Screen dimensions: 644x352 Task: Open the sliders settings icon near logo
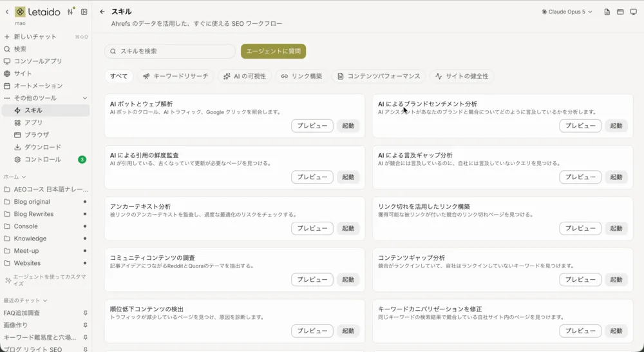click(71, 12)
